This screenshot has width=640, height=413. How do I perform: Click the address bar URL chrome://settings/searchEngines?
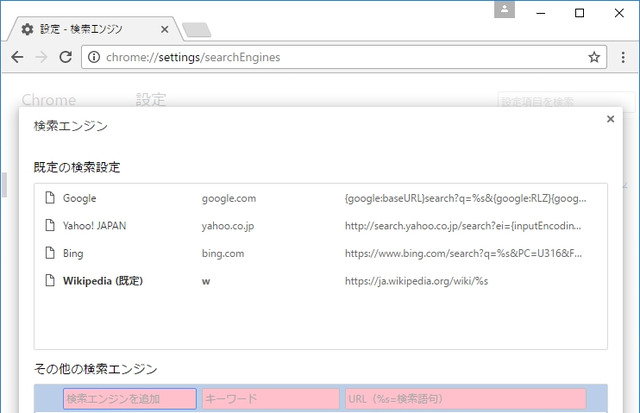193,57
